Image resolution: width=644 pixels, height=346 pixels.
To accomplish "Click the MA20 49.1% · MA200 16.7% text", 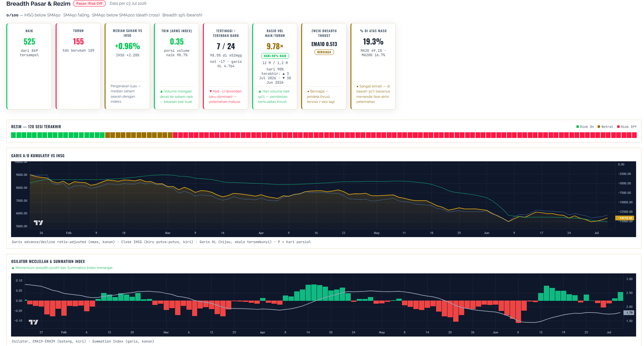I will click(373, 53).
